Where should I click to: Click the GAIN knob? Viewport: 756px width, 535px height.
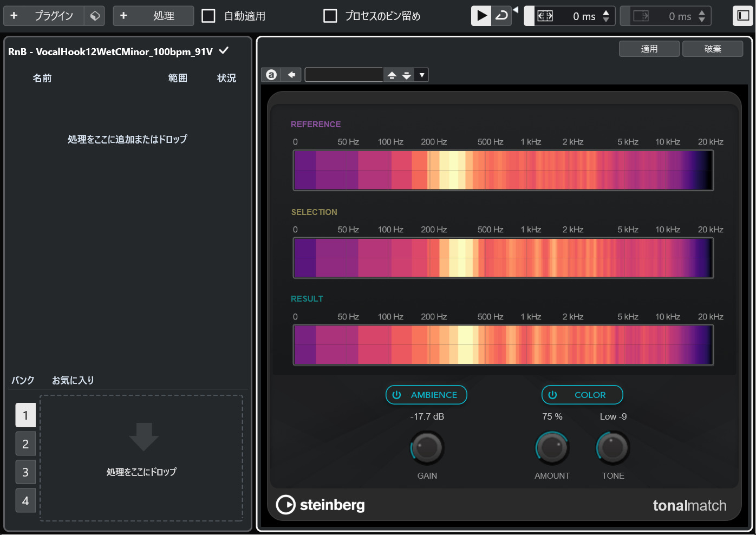tap(427, 448)
